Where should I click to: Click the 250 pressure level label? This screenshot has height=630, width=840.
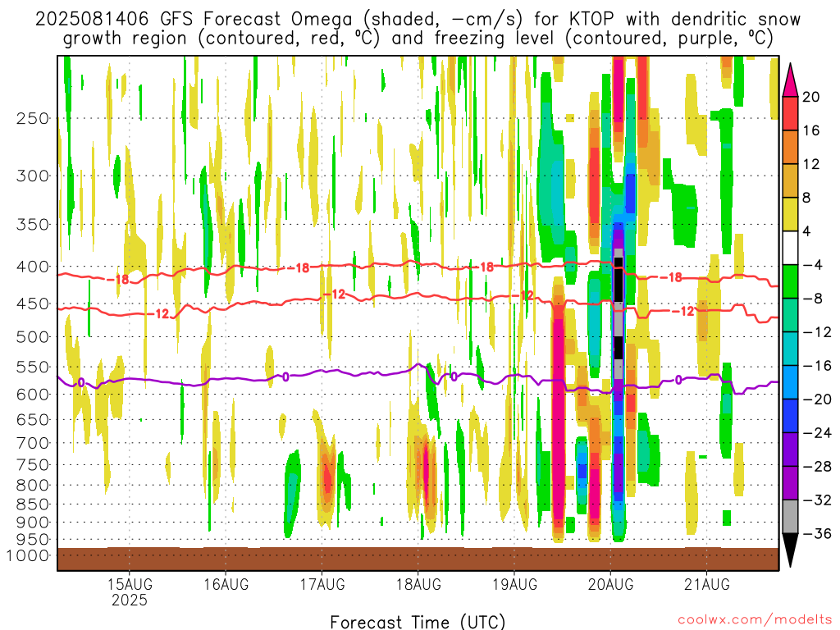coord(33,118)
